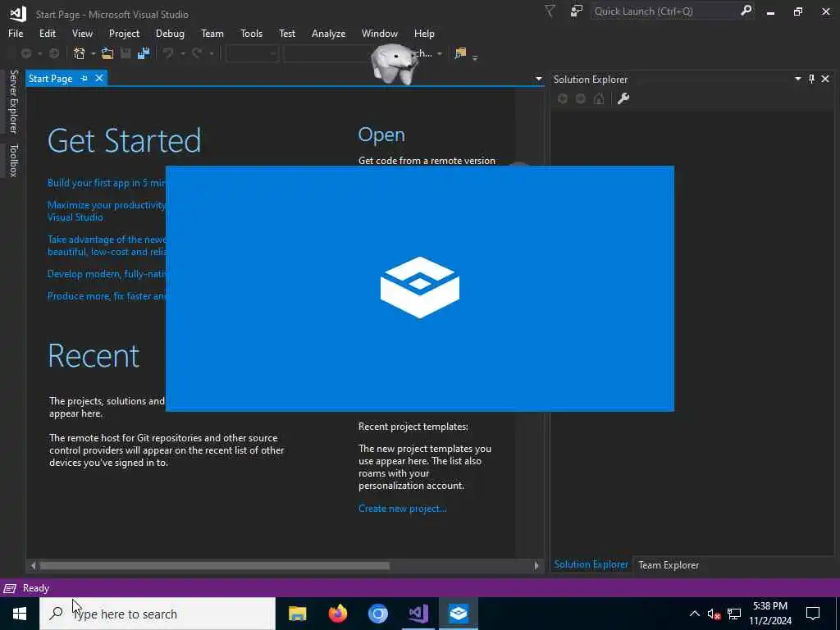Open the Solution Configurations combo box
This screenshot has width=840, height=630.
252,53
